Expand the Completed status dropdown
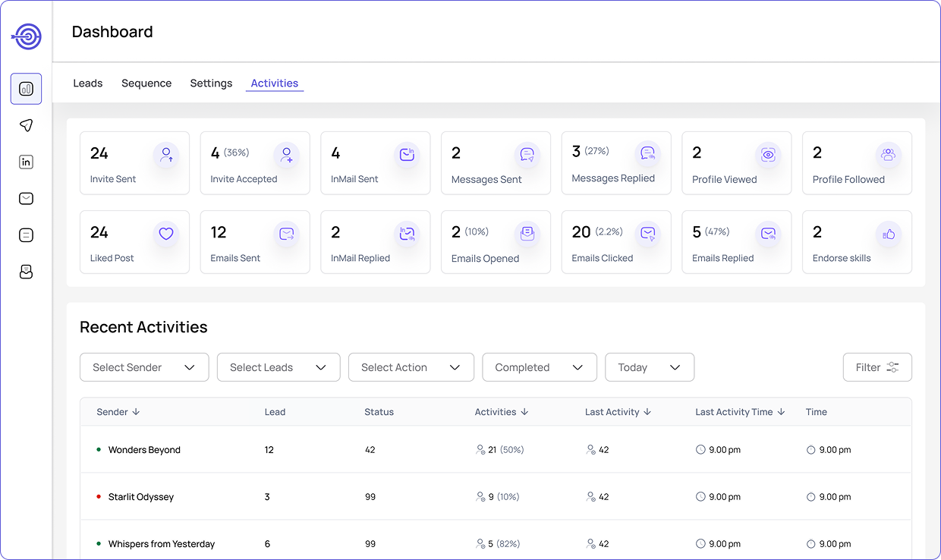Screen dimensions: 941x560 click(539, 367)
